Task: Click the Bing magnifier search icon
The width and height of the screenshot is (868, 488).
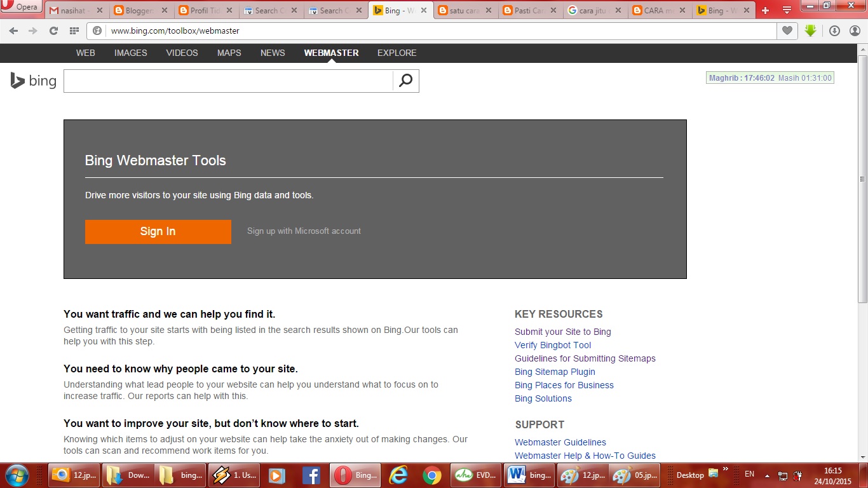Action: (x=405, y=81)
